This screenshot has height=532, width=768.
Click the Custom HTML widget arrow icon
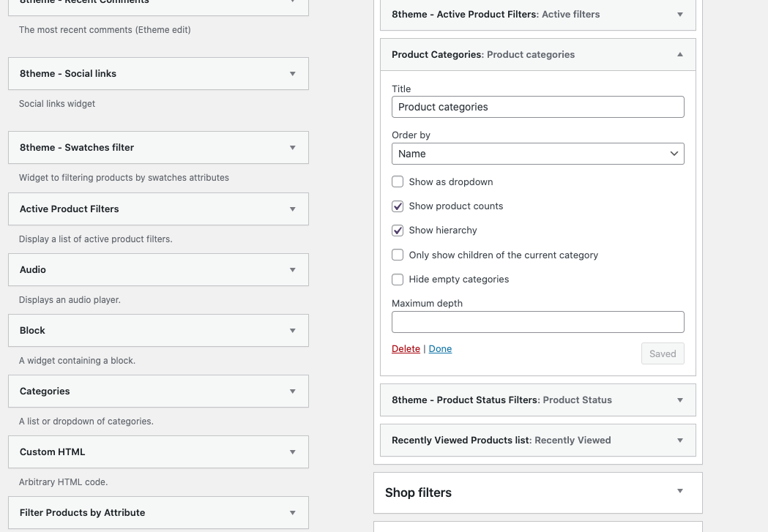point(292,452)
